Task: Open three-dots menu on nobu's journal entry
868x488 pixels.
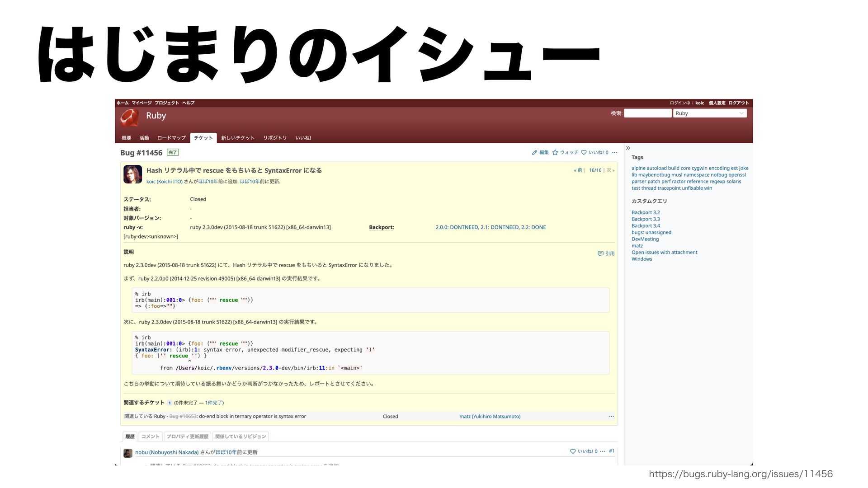Action: (x=603, y=451)
